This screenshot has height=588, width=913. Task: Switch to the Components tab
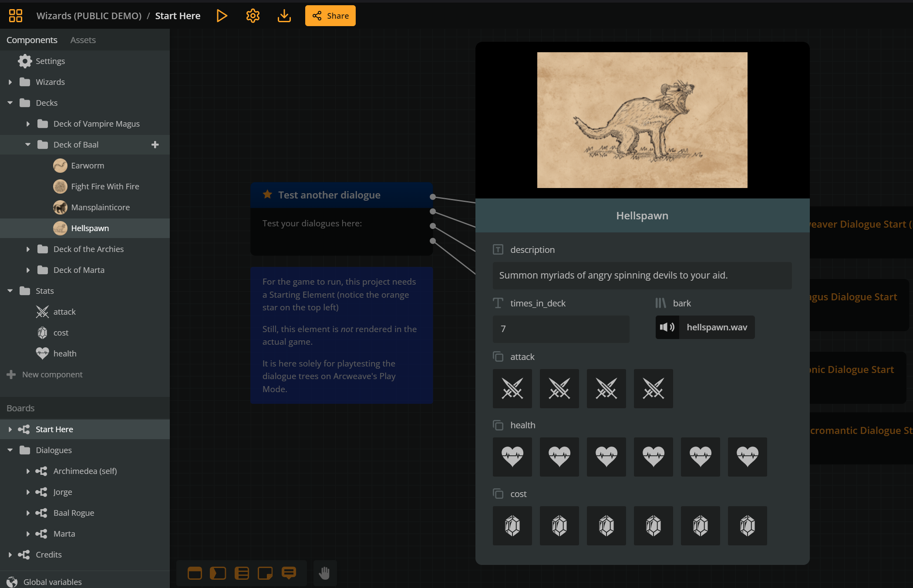[32, 40]
